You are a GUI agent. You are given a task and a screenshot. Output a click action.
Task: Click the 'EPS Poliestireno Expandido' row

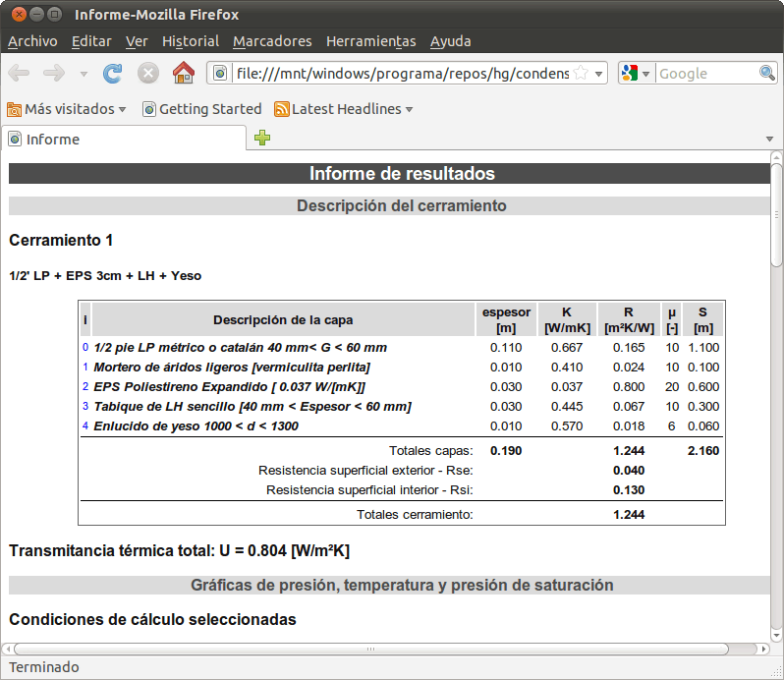point(402,387)
